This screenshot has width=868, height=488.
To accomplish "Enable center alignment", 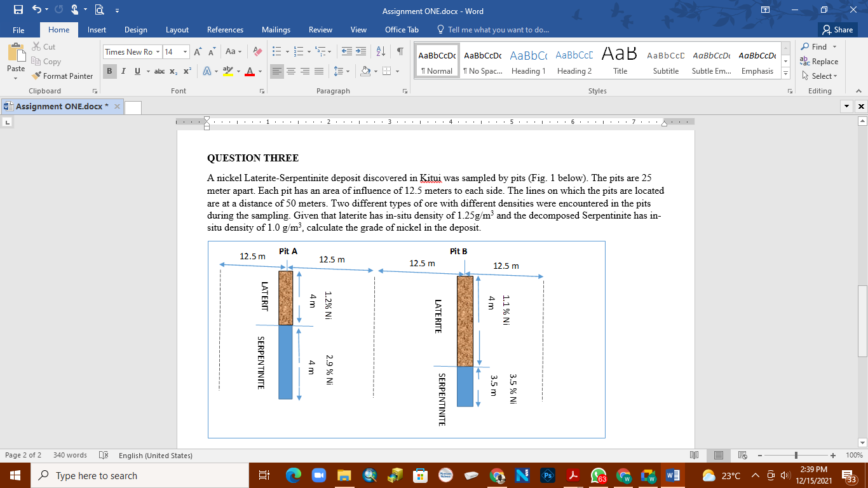I will [290, 72].
